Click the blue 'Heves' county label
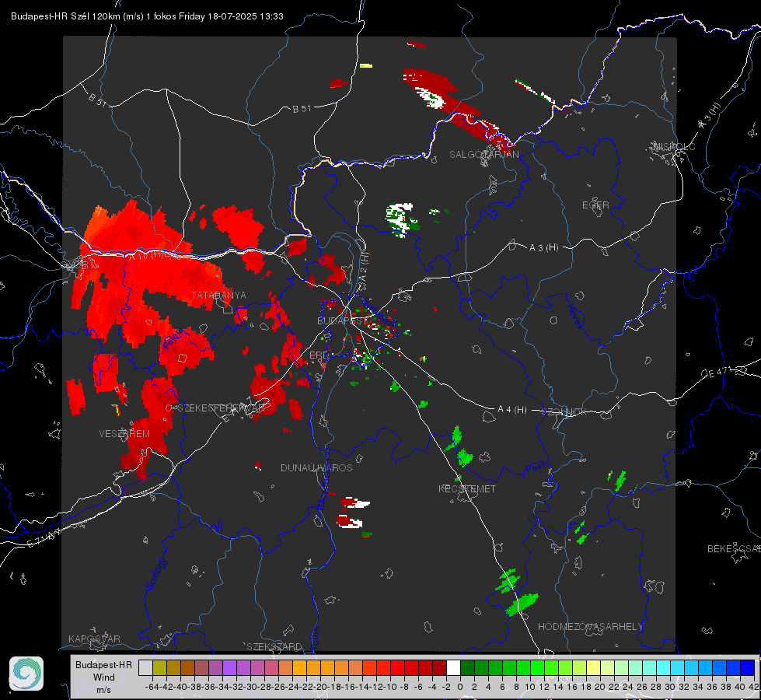761x700 pixels. 574,316
